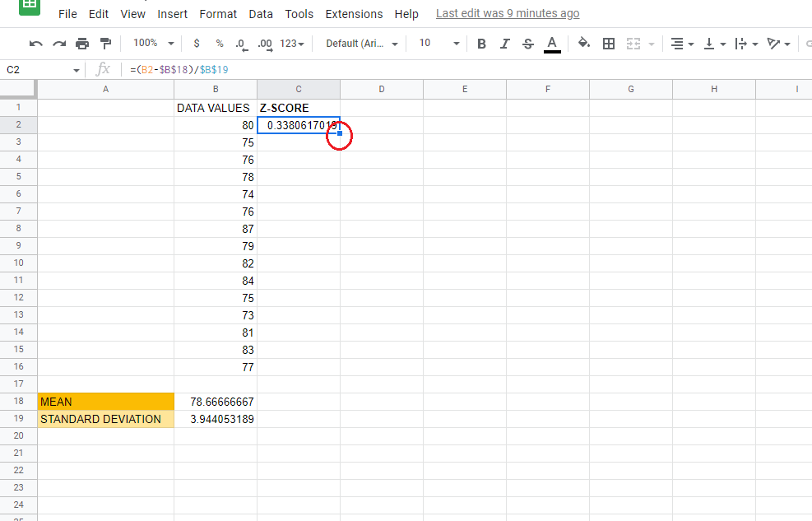Click the Print icon
812x521 pixels.
82,44
